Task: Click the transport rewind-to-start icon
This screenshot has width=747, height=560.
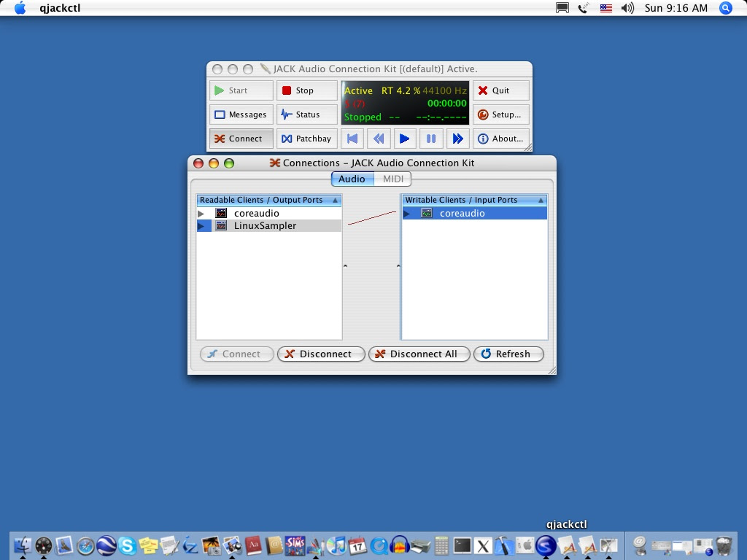Action: pos(352,139)
